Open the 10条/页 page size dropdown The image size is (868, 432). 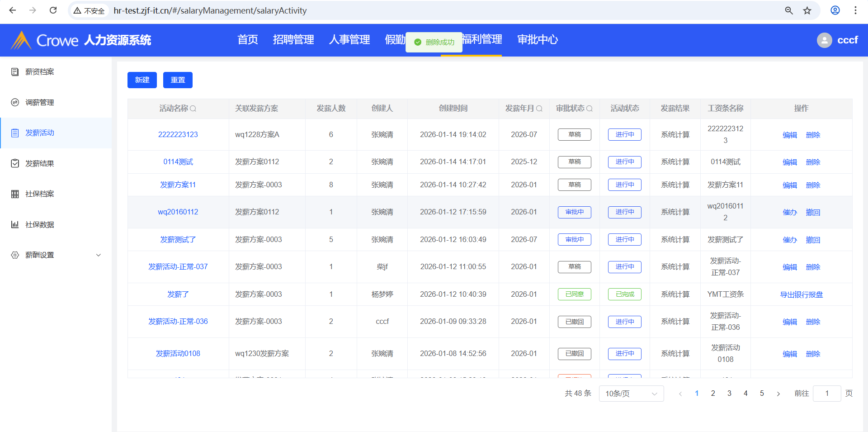[631, 394]
